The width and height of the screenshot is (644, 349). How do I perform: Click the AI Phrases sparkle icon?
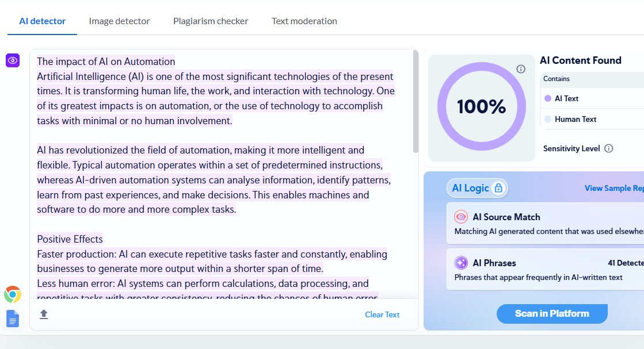[461, 262]
